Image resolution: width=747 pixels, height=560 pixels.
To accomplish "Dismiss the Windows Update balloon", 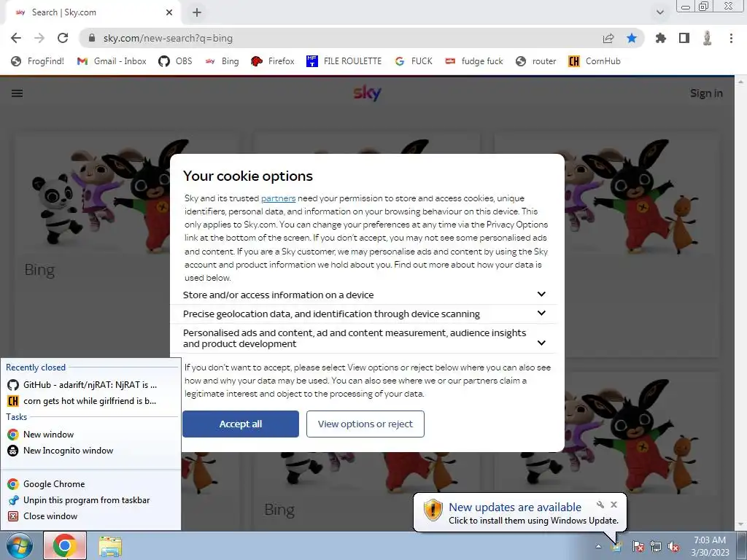I will click(614, 505).
